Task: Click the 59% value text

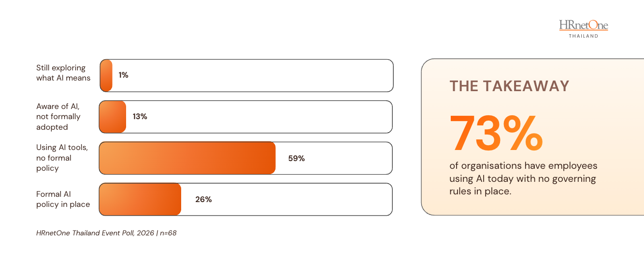Action: pyautogui.click(x=297, y=158)
